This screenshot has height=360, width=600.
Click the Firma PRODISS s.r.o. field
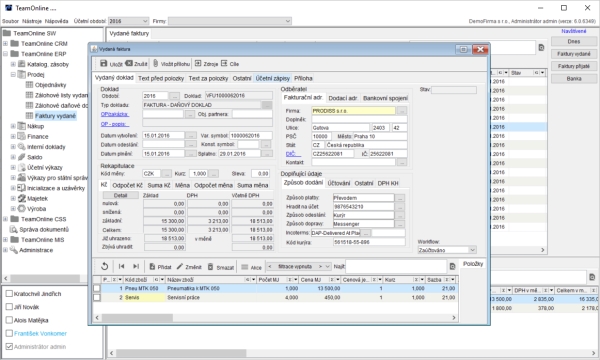point(353,111)
